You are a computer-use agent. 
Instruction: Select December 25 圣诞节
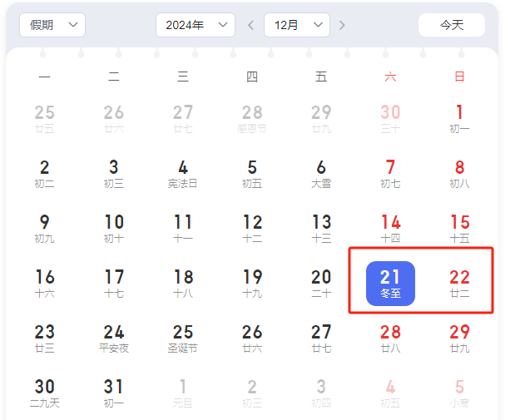183,338
